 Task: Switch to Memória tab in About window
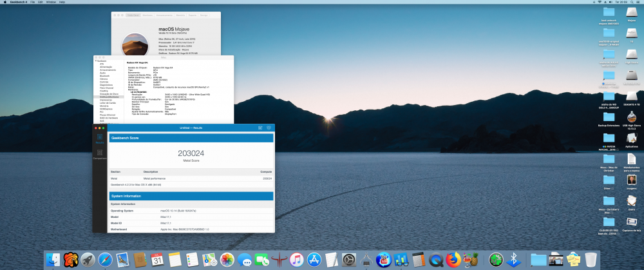[180, 15]
